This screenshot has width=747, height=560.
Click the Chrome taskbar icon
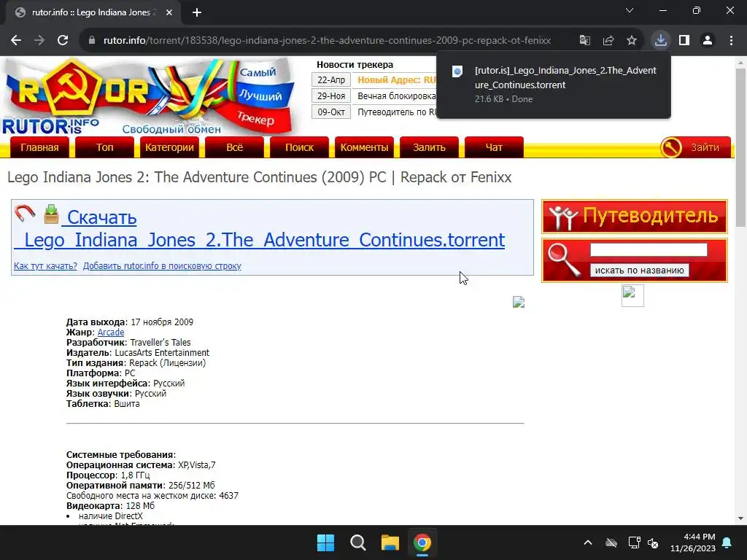click(x=422, y=542)
